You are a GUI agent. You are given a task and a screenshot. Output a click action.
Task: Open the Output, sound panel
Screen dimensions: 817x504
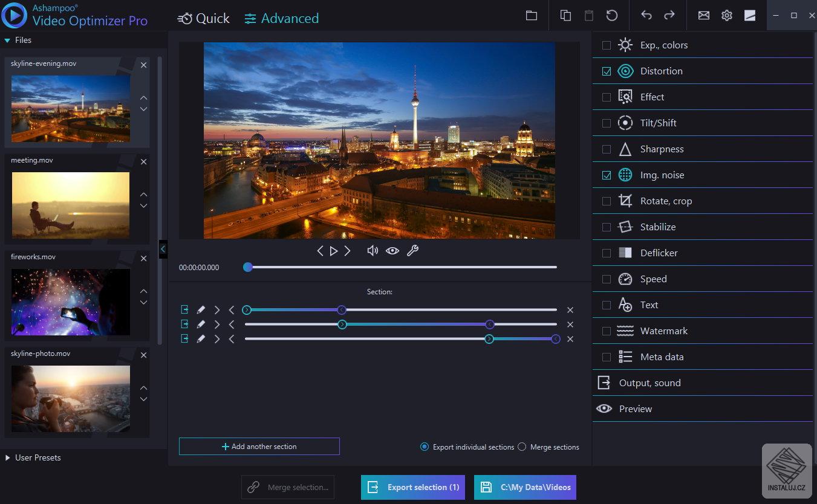coord(649,383)
